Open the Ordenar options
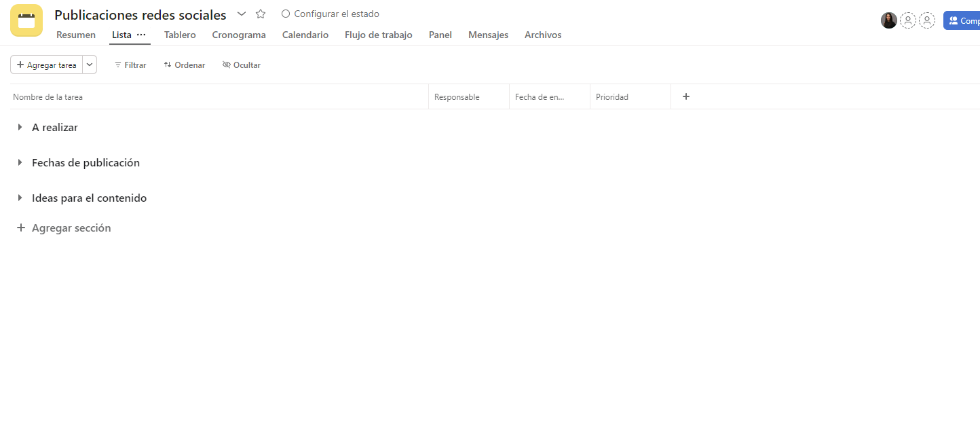Screen dimensions: 980x432 tap(185, 65)
